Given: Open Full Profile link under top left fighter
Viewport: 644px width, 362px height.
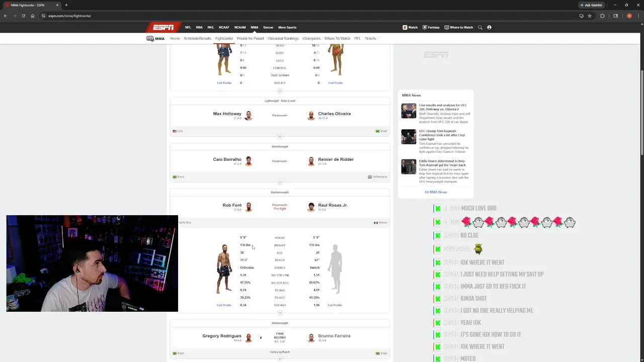Looking at the screenshot, I should coord(224,83).
